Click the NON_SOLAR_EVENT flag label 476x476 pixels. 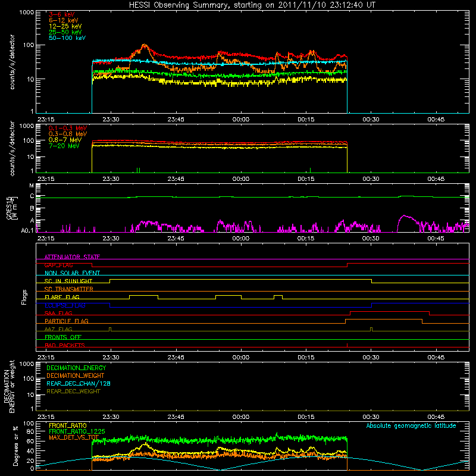click(72, 273)
